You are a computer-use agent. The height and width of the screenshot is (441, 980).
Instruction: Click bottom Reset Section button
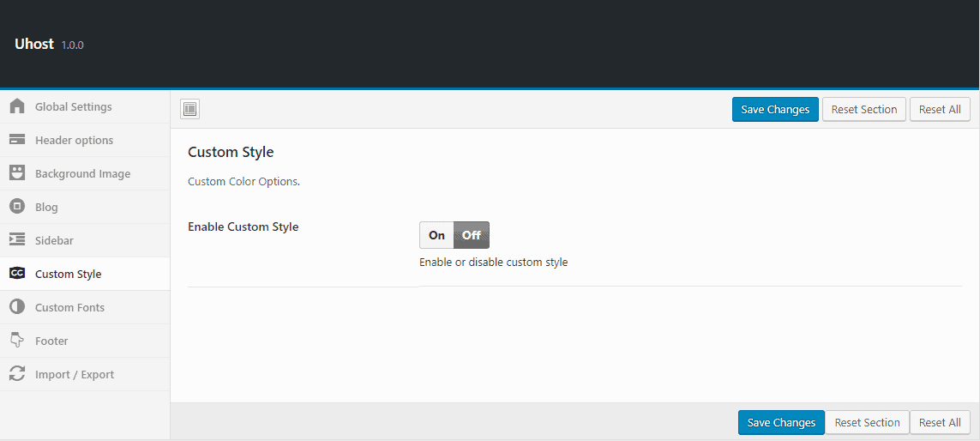(867, 422)
